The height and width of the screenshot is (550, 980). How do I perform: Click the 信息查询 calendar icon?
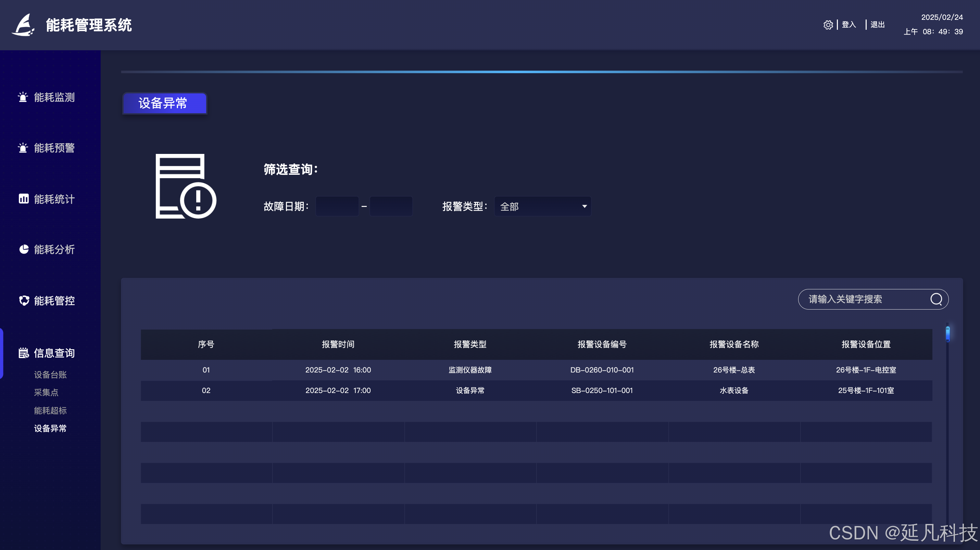pyautogui.click(x=24, y=353)
